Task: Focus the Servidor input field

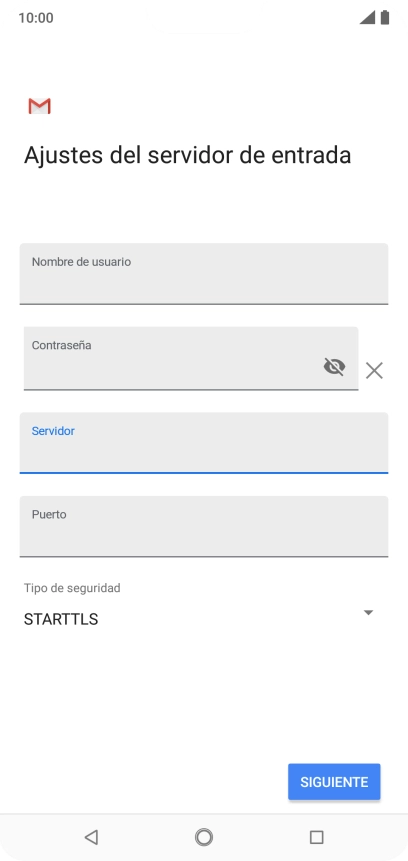Action: tap(204, 443)
